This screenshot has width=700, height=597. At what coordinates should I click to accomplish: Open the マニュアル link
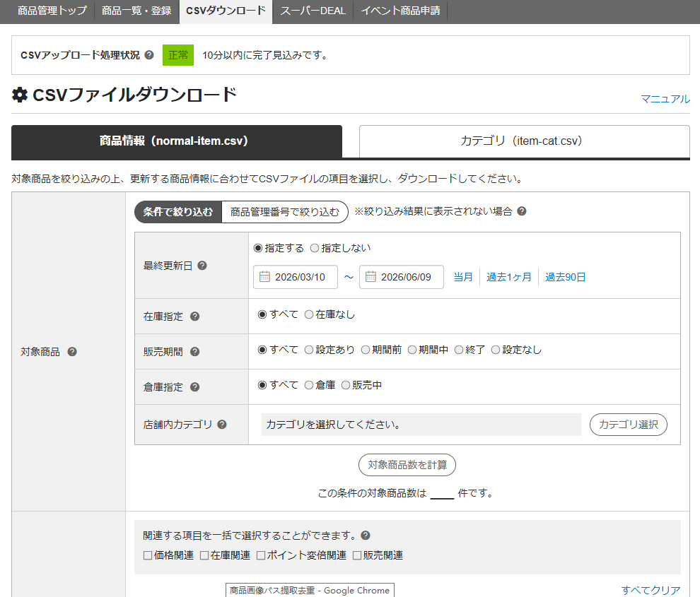(665, 99)
